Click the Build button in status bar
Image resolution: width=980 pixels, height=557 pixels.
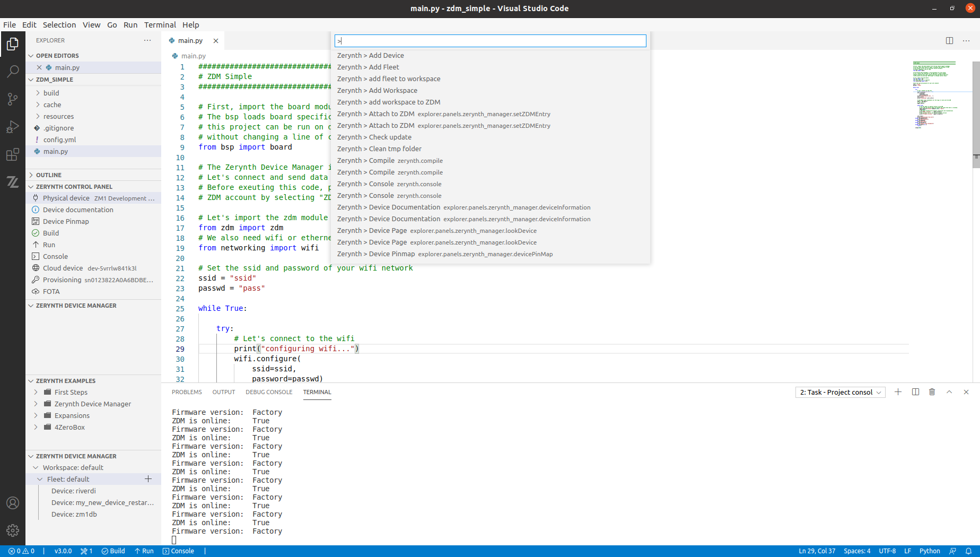(x=113, y=551)
